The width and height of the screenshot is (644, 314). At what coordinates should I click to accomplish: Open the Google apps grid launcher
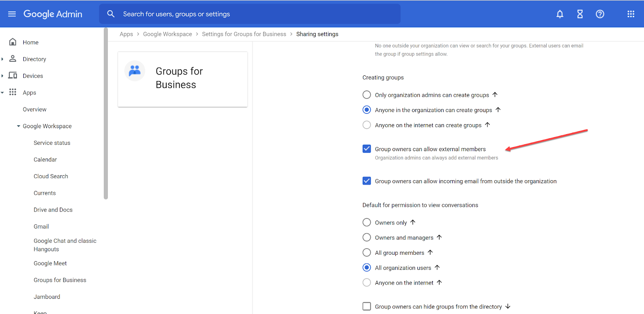click(x=631, y=14)
